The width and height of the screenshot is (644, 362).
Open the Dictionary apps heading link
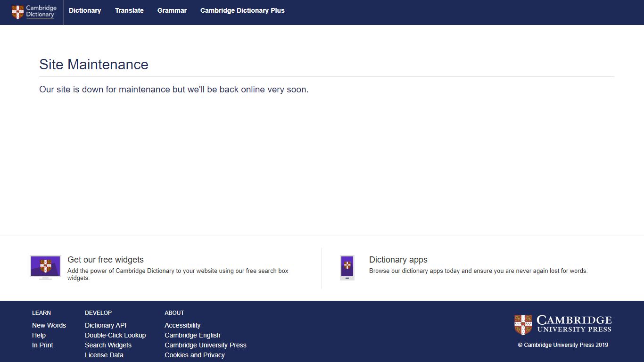[398, 260]
